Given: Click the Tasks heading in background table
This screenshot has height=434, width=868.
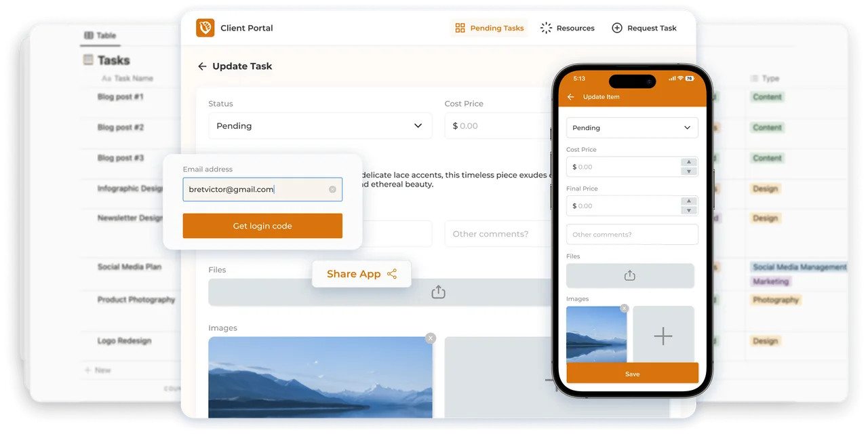Looking at the screenshot, I should (x=113, y=60).
